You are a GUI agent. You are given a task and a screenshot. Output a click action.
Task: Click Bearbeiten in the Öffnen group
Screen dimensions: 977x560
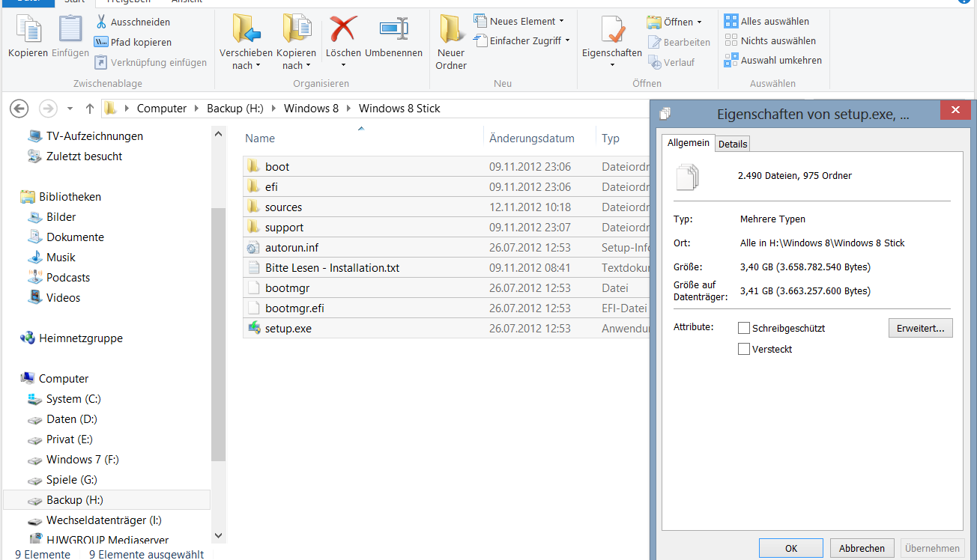click(679, 43)
